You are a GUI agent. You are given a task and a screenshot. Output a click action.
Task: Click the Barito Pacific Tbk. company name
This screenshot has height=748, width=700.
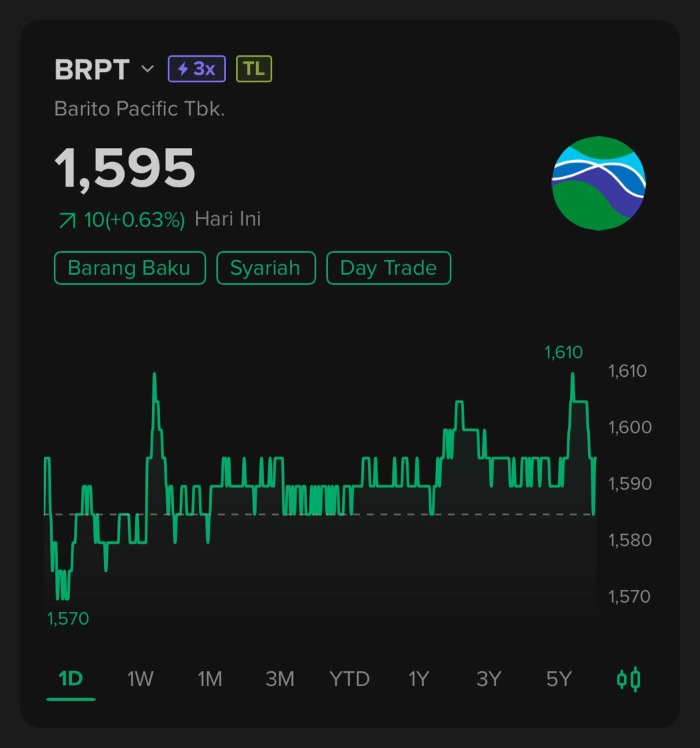click(139, 108)
